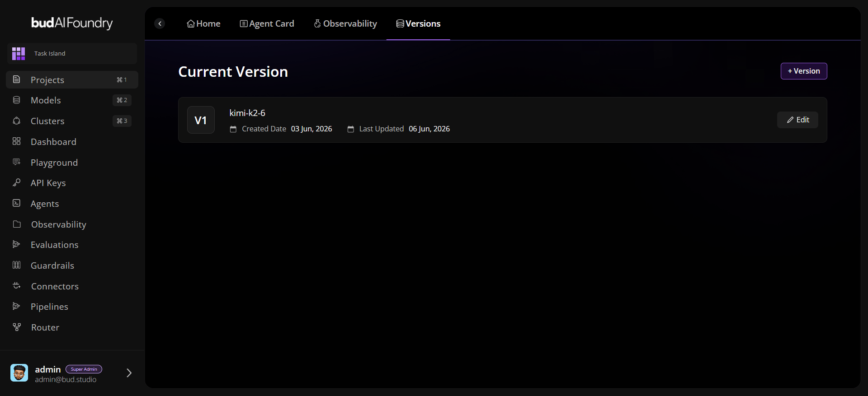
Task: Click the admin avatar picture
Action: coord(19,373)
